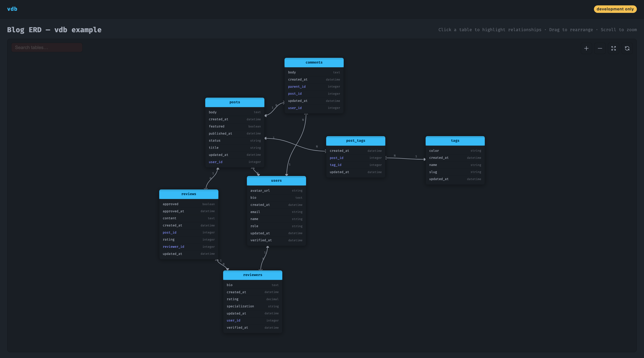
Task: Click the tags table header
Action: 455,141
